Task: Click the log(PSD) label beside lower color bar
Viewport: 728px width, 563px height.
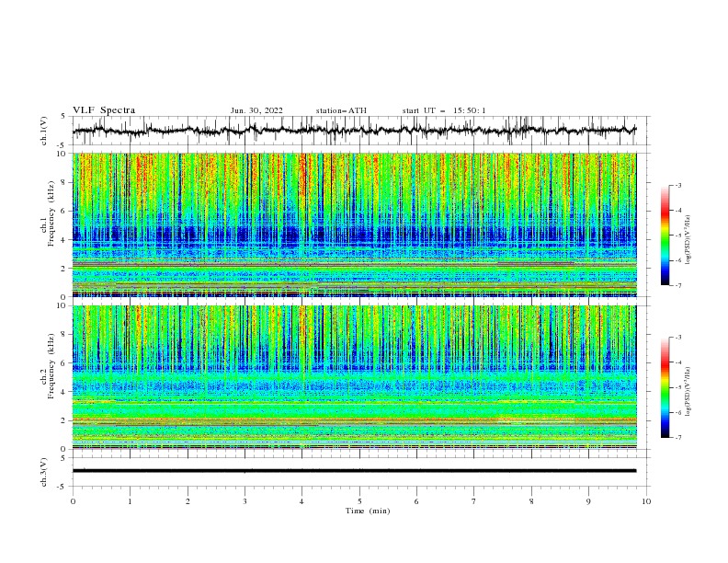Action: click(x=688, y=391)
